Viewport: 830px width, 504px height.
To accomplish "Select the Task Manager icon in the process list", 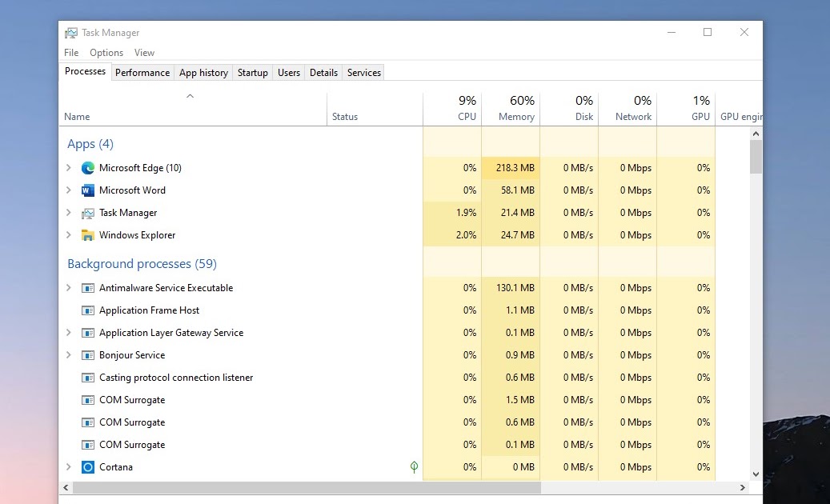I will tap(88, 213).
